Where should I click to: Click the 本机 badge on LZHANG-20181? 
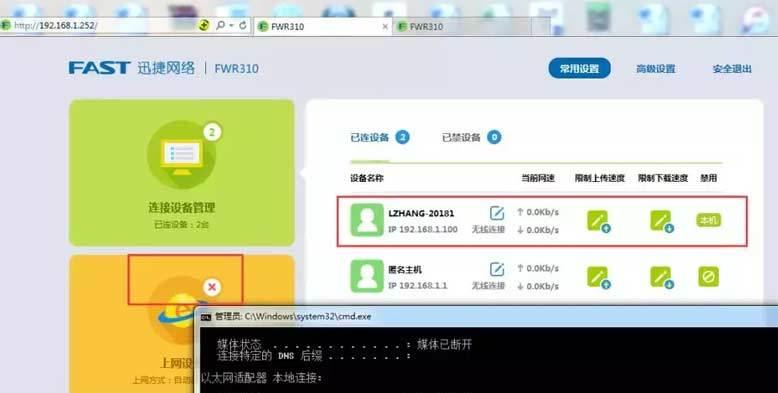(708, 220)
